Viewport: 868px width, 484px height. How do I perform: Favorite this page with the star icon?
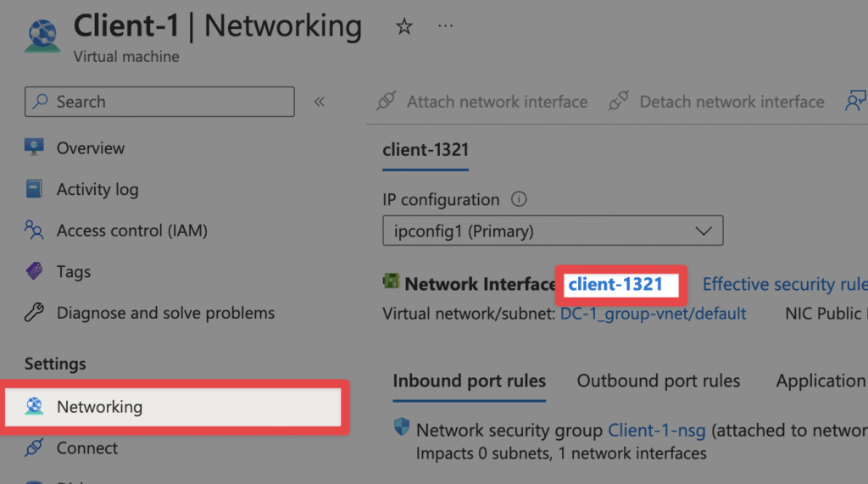[x=404, y=26]
